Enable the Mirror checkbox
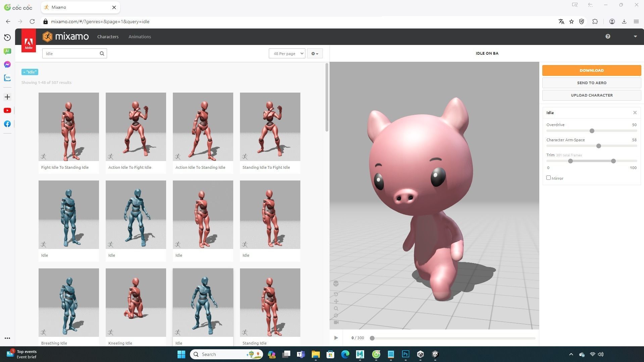Image resolution: width=644 pixels, height=362 pixels. 549,178
